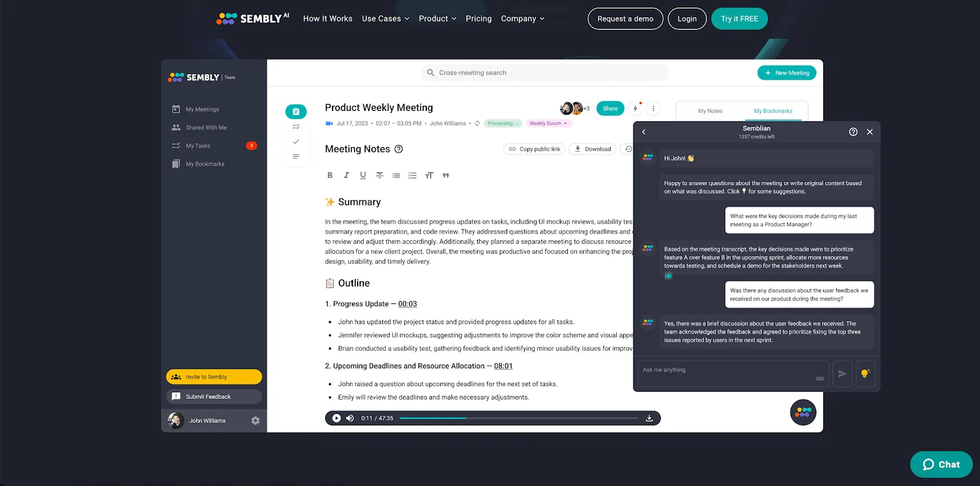
Task: Toggle bold formatting
Action: tap(330, 175)
